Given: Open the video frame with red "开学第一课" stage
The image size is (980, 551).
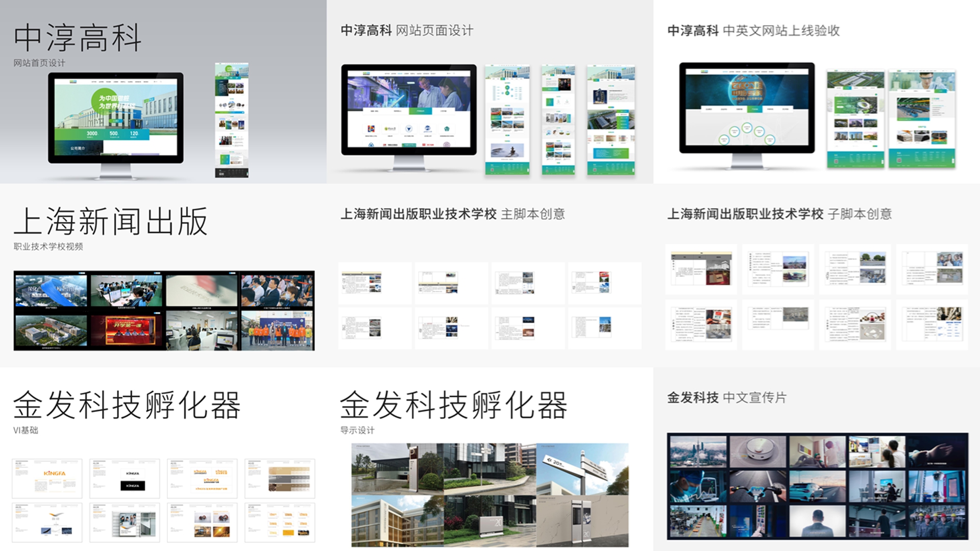Looking at the screenshot, I should [x=126, y=330].
